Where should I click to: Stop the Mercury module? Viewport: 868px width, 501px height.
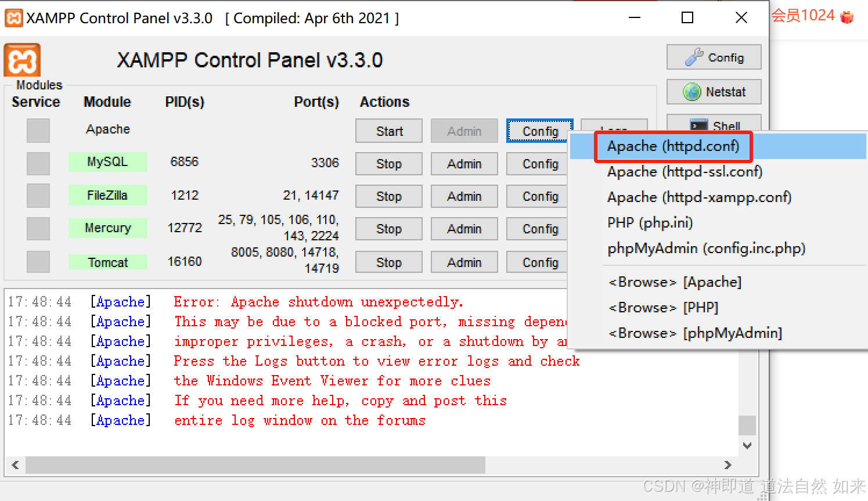(389, 229)
